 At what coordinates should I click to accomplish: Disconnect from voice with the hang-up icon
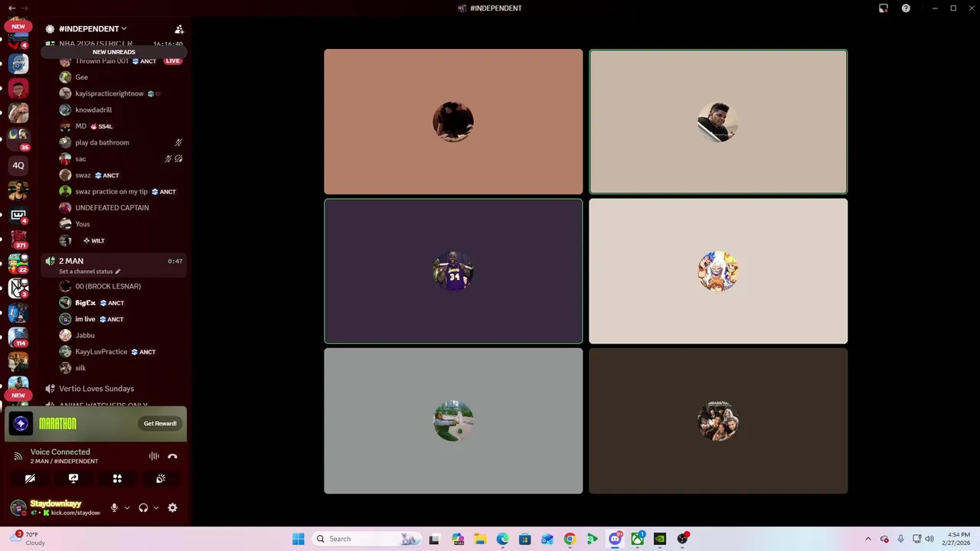coord(172,456)
